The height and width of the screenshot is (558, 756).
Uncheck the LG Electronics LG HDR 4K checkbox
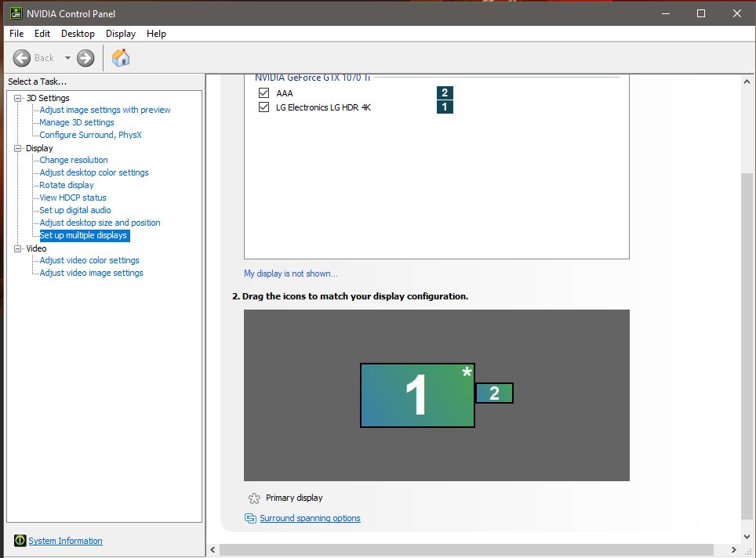[x=264, y=107]
